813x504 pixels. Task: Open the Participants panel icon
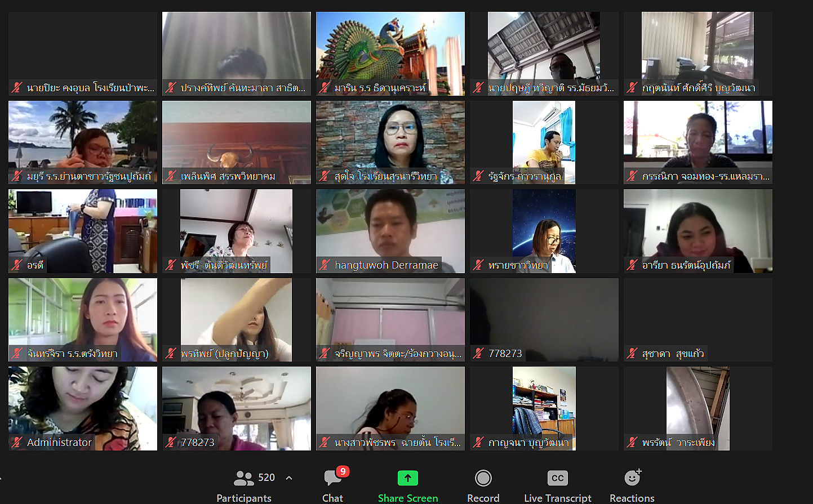tap(243, 478)
